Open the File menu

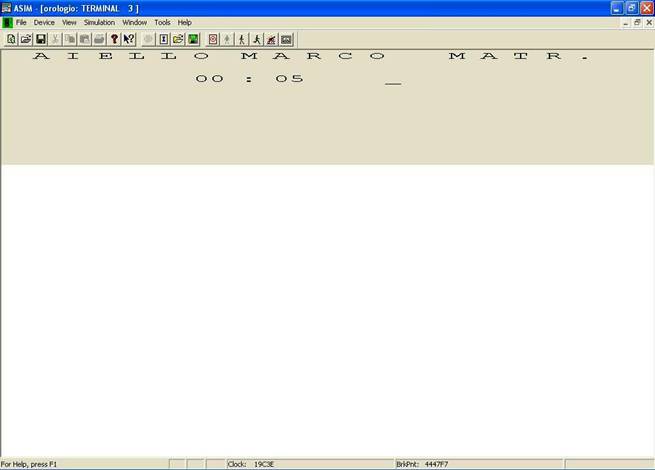tap(21, 22)
